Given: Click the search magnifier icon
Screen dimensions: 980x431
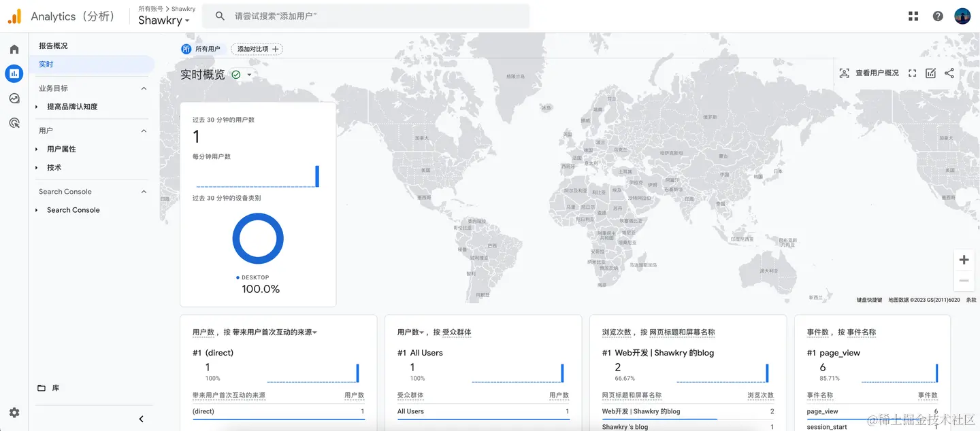Looking at the screenshot, I should pyautogui.click(x=220, y=16).
